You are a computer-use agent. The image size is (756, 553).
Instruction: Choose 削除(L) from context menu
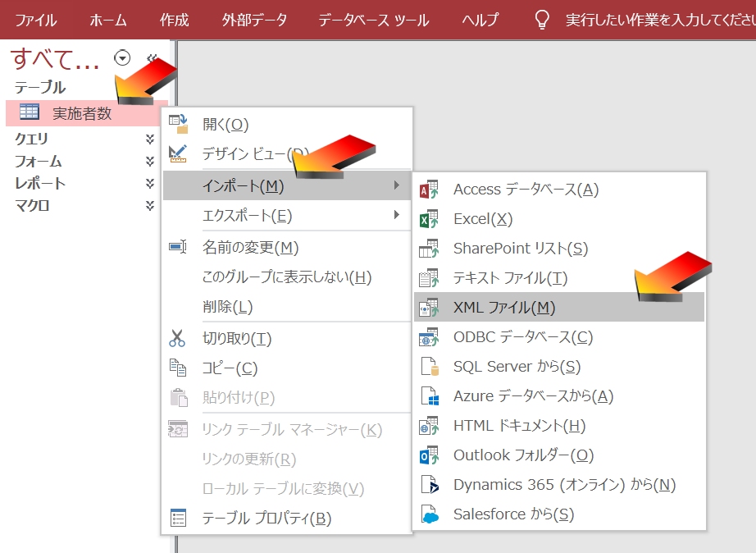click(x=287, y=306)
